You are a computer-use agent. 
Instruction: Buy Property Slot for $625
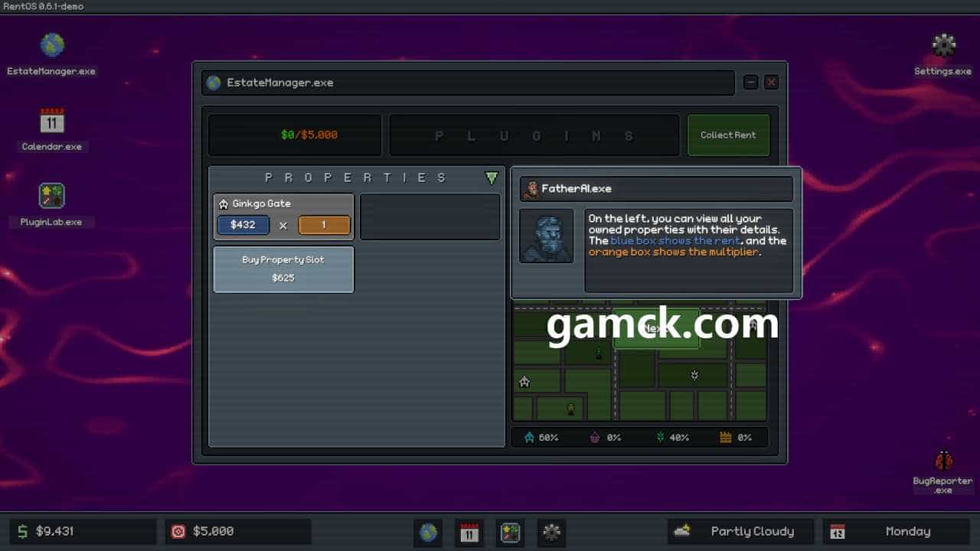(x=283, y=269)
